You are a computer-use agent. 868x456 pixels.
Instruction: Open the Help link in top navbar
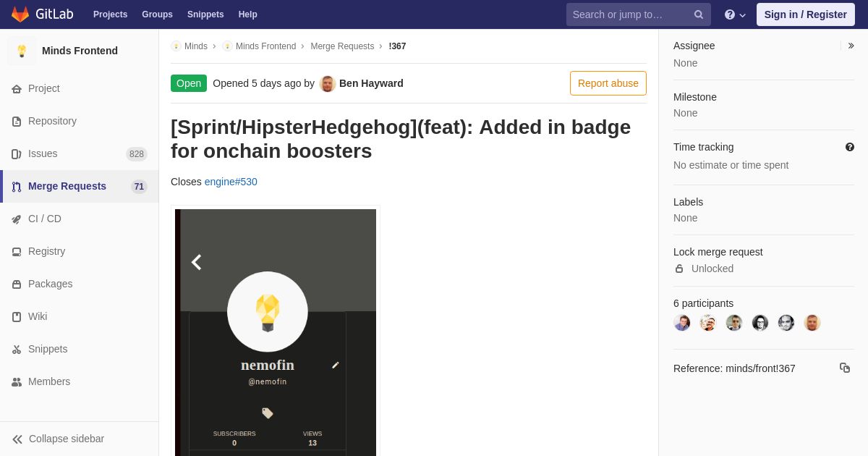[248, 14]
